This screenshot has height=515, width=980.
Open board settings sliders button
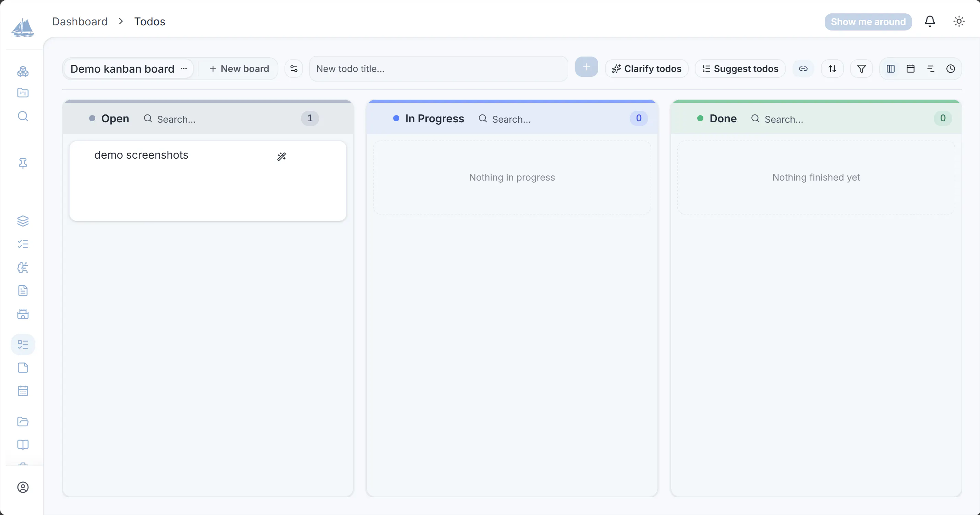pos(294,69)
